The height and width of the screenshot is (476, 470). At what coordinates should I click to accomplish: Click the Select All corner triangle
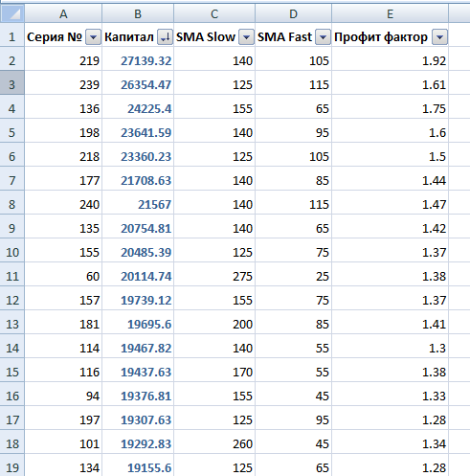point(12,13)
